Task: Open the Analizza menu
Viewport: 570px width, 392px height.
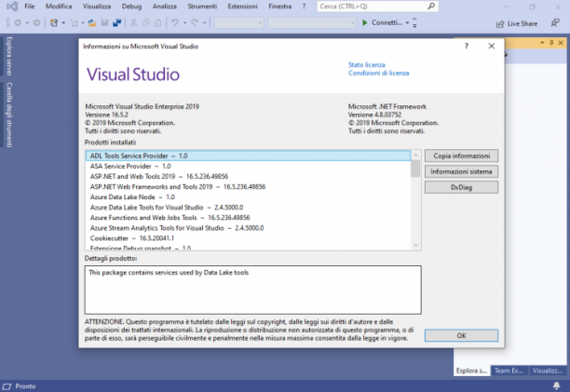Action: point(164,7)
